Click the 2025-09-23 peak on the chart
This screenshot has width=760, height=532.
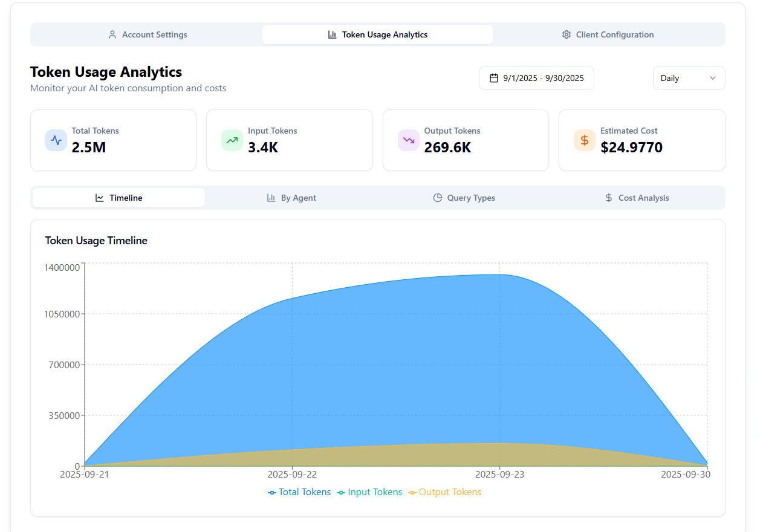pos(499,275)
